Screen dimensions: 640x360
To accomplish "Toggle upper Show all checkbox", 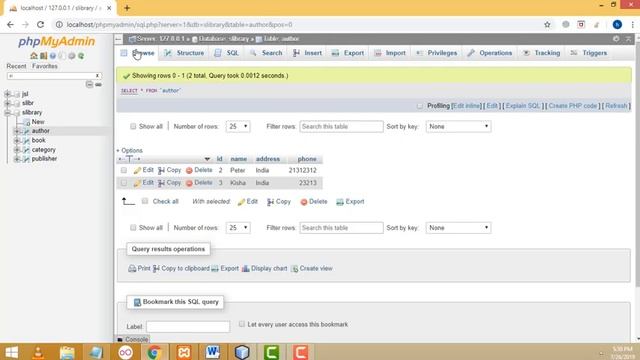I will pos(133,127).
